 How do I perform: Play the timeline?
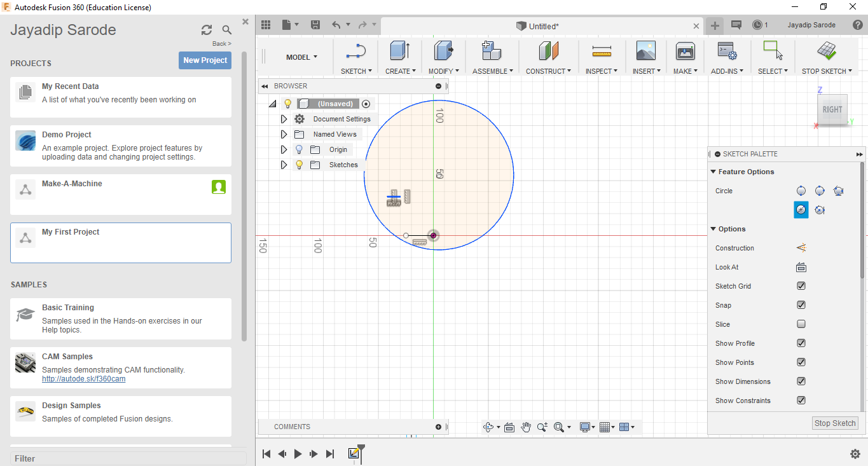[298, 454]
